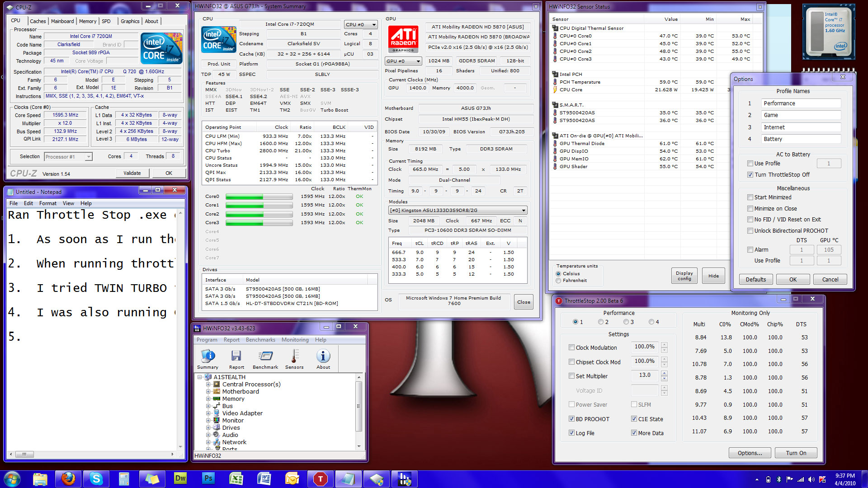Click the HWiNFO32 tree vertical scrollbar
This screenshot has width=868, height=488.
click(x=359, y=412)
